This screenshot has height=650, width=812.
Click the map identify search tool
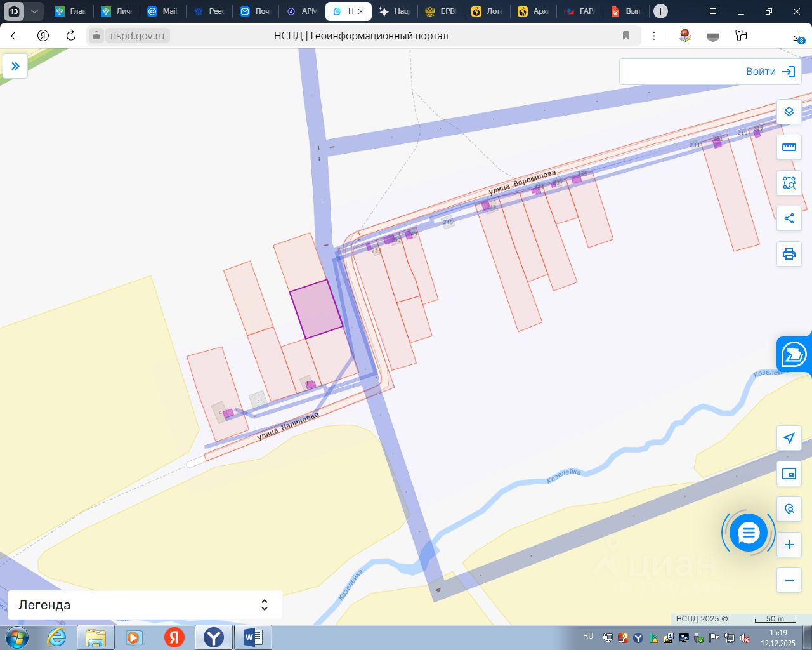(x=789, y=509)
